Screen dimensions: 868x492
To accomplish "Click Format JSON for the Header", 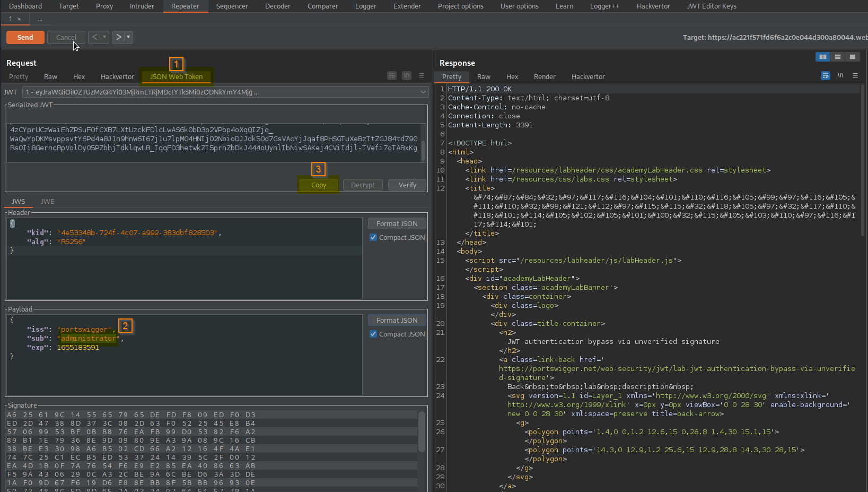I will pos(397,223).
